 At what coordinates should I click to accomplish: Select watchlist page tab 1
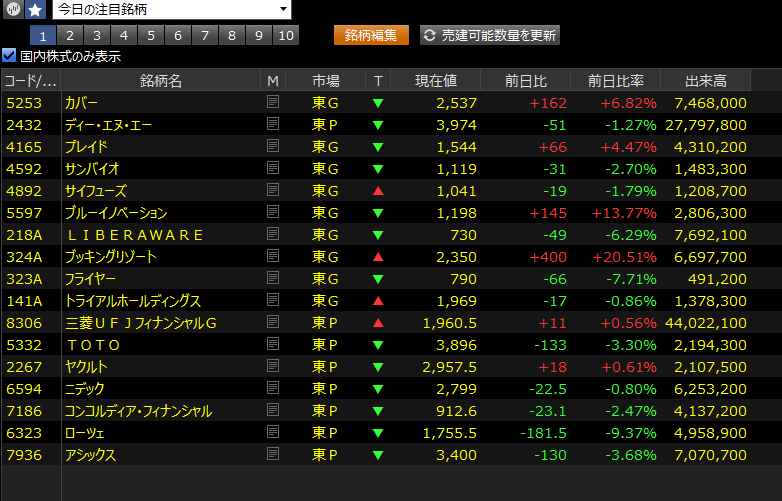[x=43, y=35]
